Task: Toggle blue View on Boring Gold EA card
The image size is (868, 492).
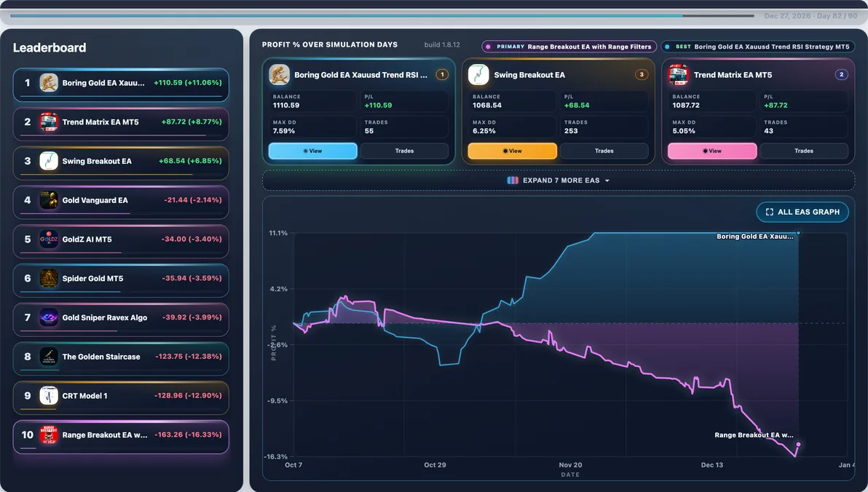Action: 313,151
